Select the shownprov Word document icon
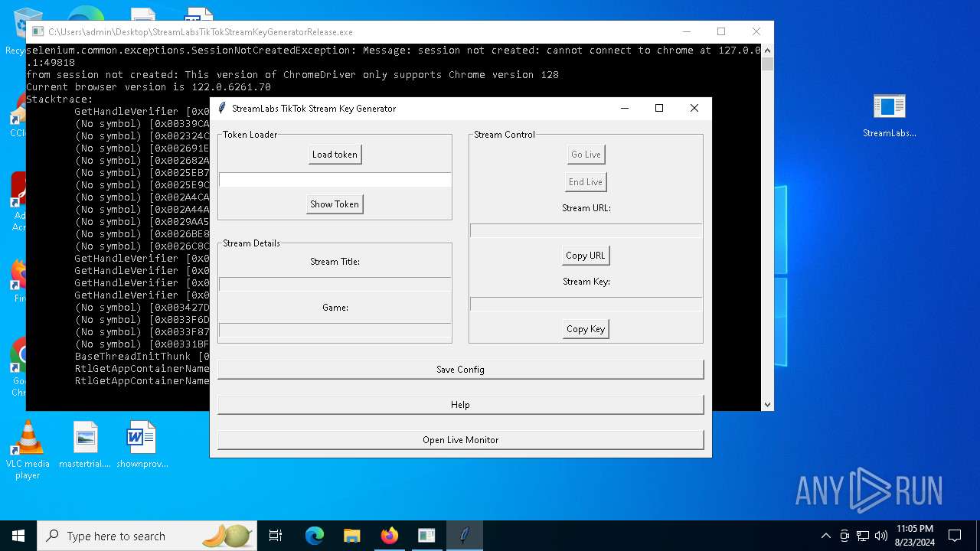Image resolution: width=980 pixels, height=551 pixels. tap(142, 445)
